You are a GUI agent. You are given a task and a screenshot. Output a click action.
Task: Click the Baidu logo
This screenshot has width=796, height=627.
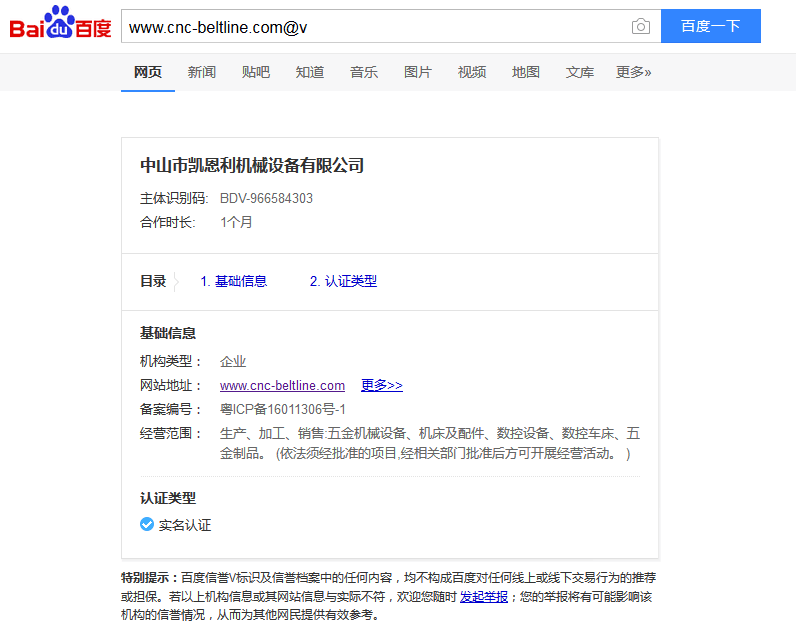tap(60, 24)
